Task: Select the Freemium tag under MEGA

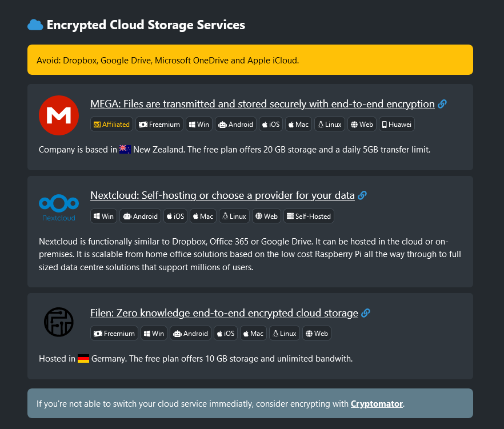Action: tap(159, 125)
